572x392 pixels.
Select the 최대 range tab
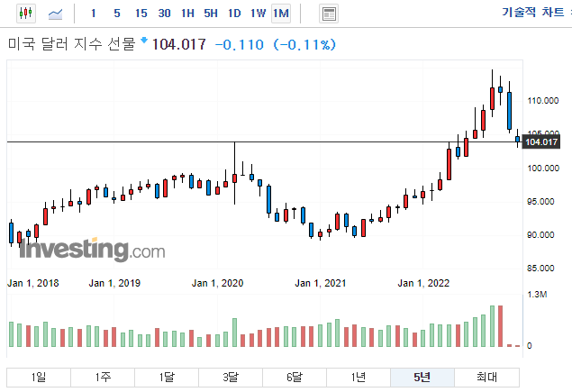pyautogui.click(x=486, y=377)
